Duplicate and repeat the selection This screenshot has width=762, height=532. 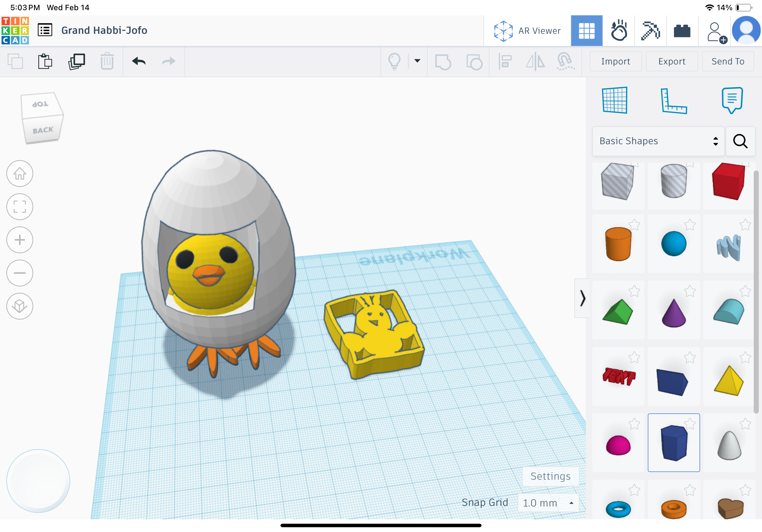[x=76, y=61]
